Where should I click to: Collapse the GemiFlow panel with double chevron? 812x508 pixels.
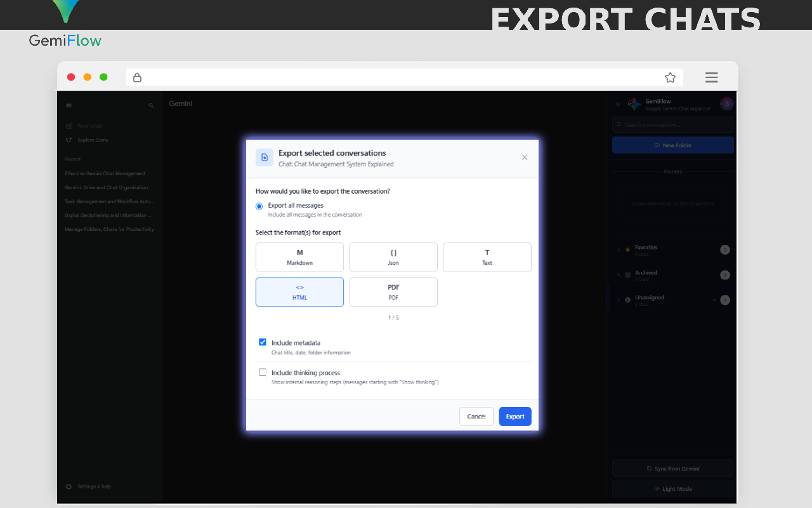coord(618,104)
